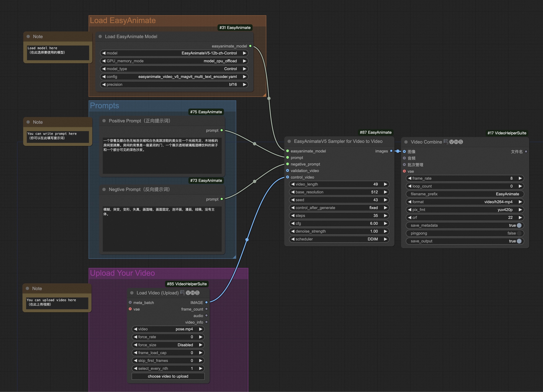
Task: Select the #85 VideoHelperSuite node badge
Action: [x=187, y=284]
